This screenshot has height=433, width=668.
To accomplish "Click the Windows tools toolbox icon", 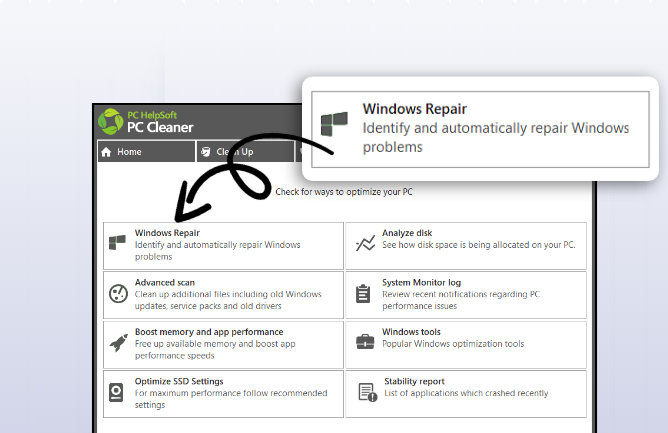I will click(x=365, y=342).
